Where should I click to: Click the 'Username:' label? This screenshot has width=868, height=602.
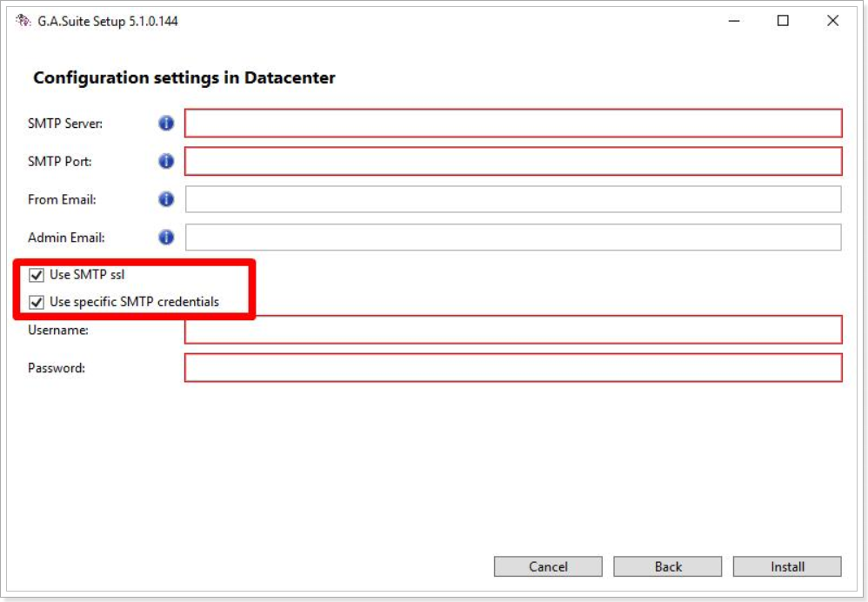[58, 330]
